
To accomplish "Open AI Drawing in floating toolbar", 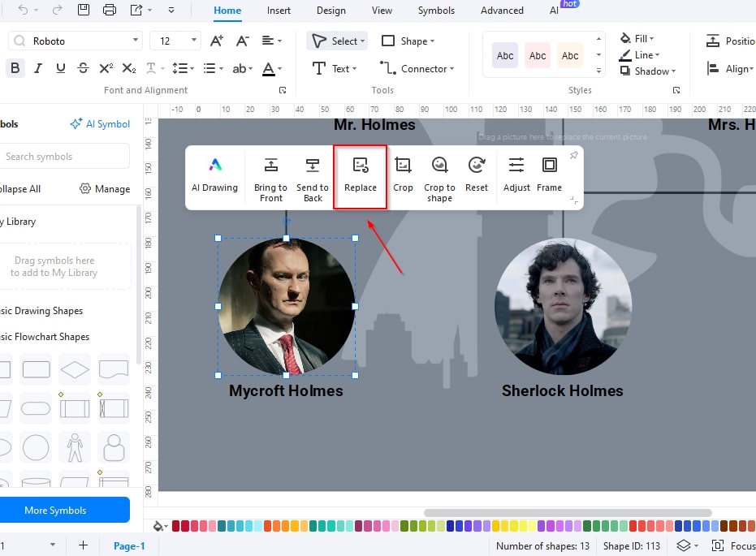I will tap(214, 175).
